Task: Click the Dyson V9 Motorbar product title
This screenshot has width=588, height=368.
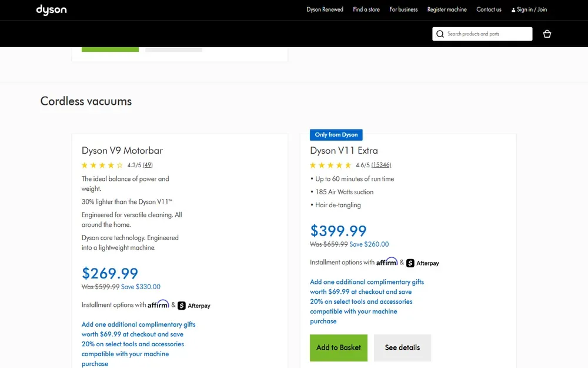Action: tap(122, 151)
